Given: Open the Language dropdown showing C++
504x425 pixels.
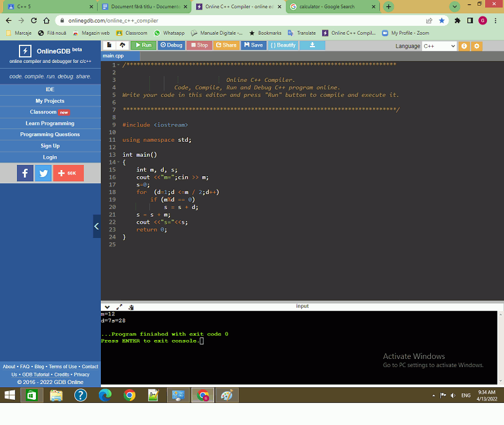Looking at the screenshot, I should (x=439, y=46).
